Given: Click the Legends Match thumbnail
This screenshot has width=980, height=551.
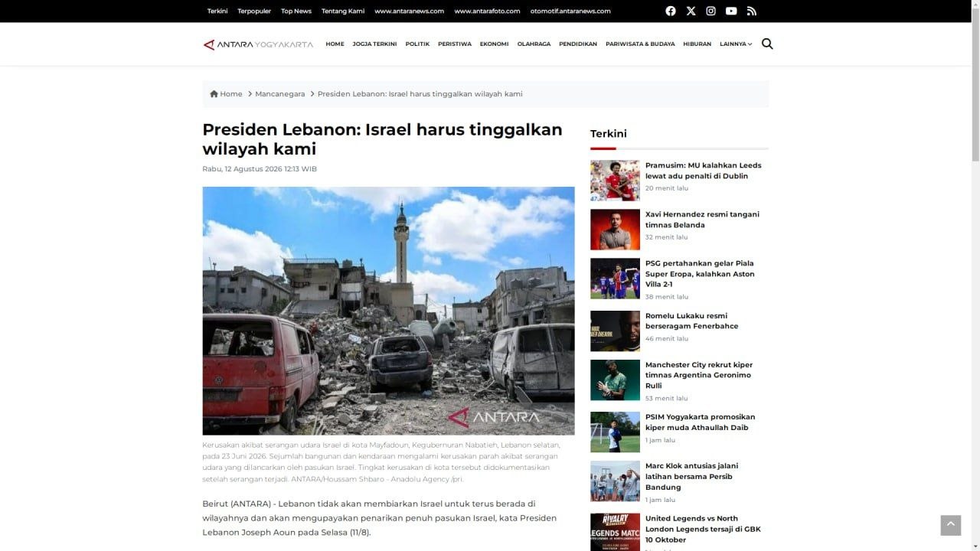Looking at the screenshot, I should click(615, 532).
